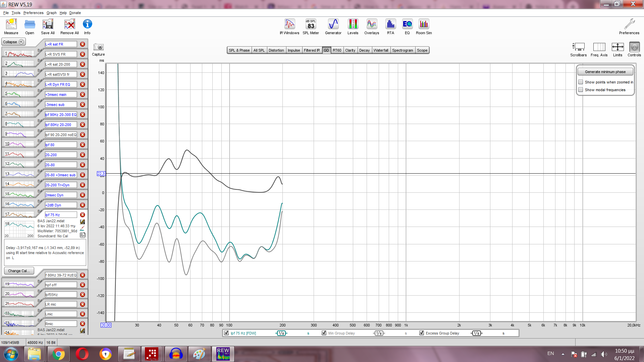Open the File menu
Screen dimensions: 644x362
[6, 13]
